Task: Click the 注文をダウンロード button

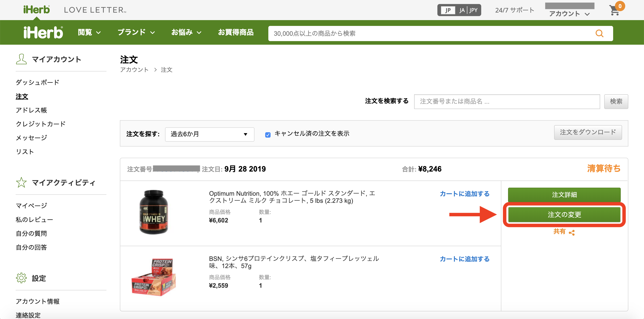Action: coord(588,132)
